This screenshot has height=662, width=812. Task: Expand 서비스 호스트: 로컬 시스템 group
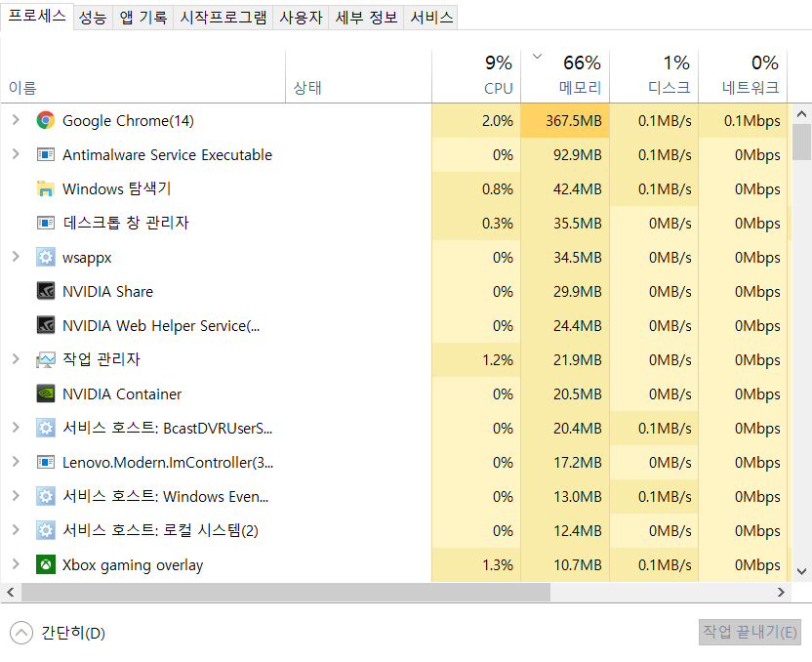coord(16,530)
